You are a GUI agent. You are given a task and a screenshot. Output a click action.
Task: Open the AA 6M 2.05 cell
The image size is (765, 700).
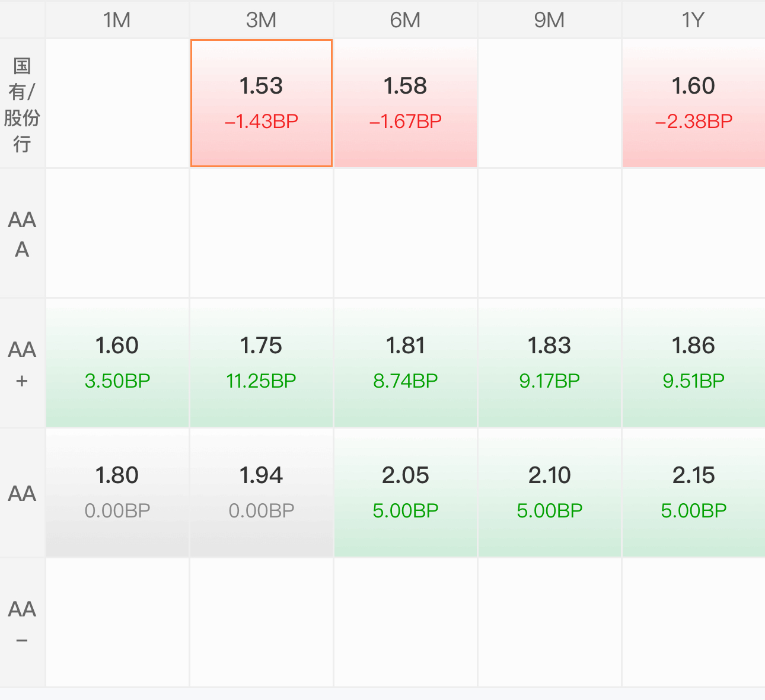pos(406,493)
